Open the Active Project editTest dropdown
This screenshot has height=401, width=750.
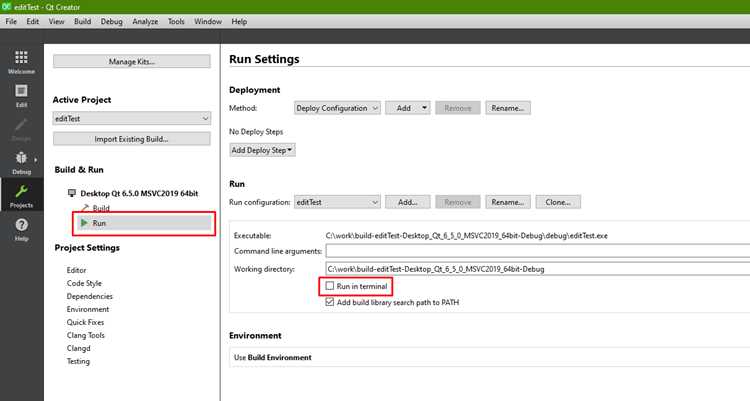(132, 118)
